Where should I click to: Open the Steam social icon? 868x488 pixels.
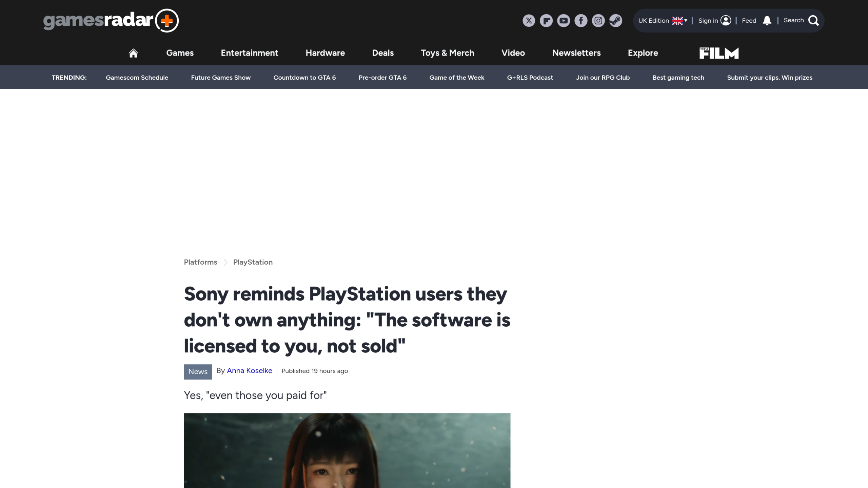click(x=615, y=21)
